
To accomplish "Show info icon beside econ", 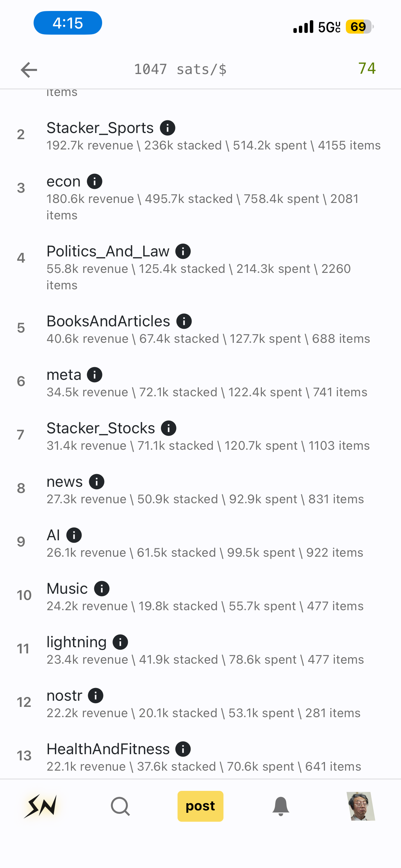I will [95, 181].
